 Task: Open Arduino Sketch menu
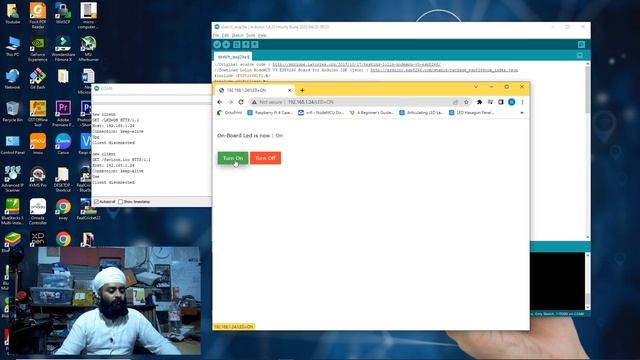point(238,36)
